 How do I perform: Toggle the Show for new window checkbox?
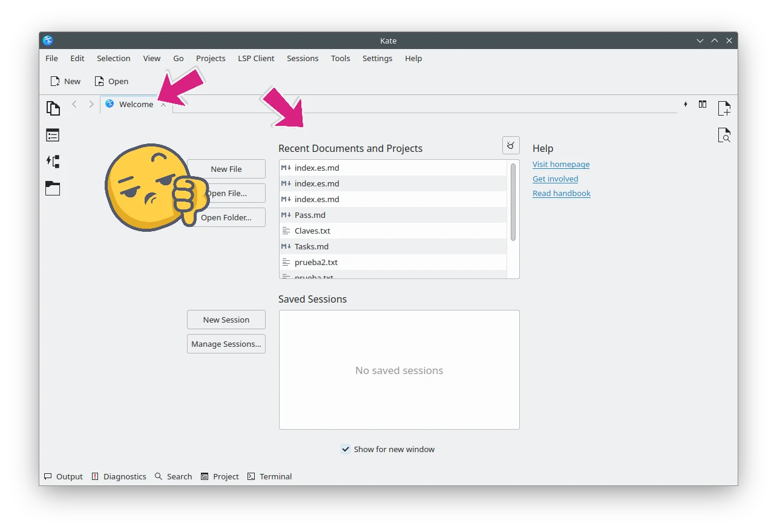[x=346, y=449]
